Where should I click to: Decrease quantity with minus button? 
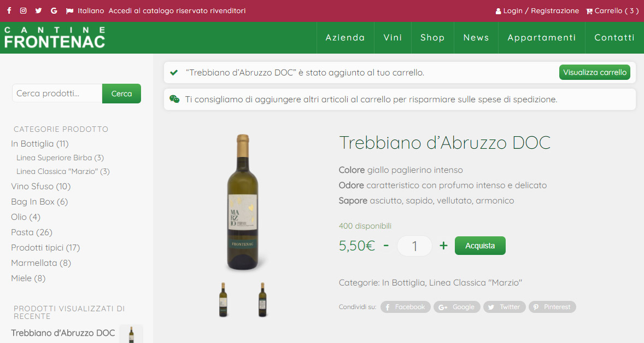(386, 245)
